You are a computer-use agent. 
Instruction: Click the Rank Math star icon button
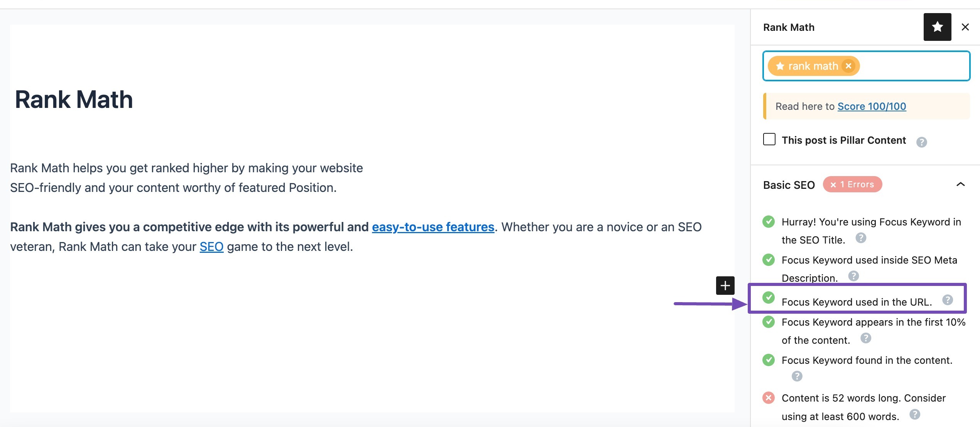point(937,27)
